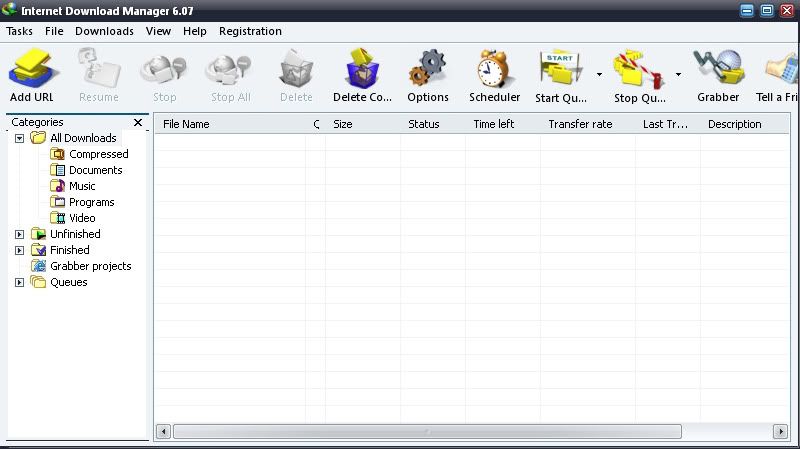Click the Documents category folder icon
800x449 pixels.
(x=58, y=170)
